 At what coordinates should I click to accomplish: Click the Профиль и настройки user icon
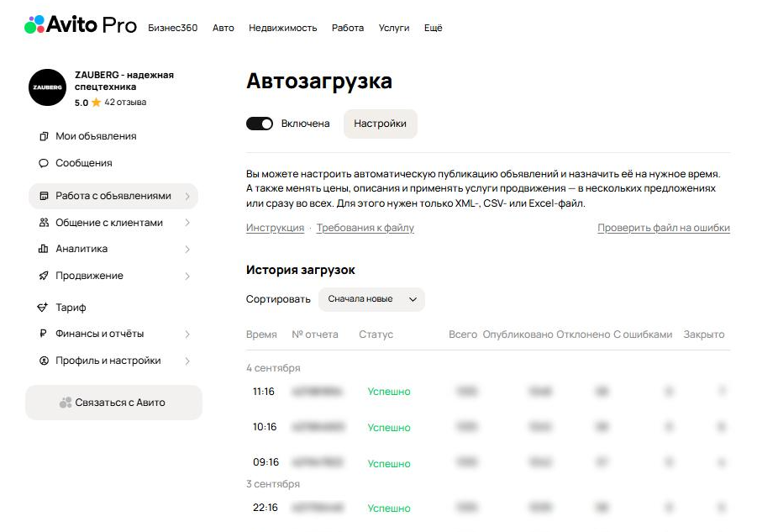pos(44,361)
